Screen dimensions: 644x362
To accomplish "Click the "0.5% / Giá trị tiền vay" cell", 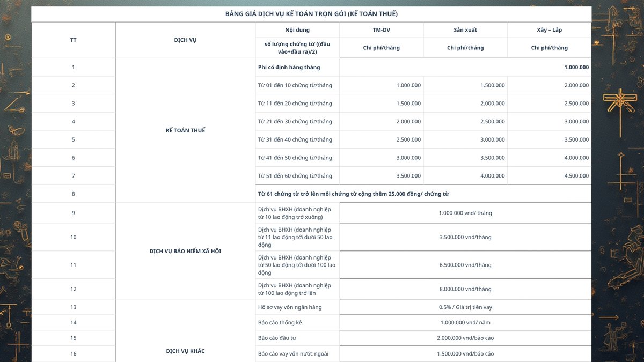I will click(x=465, y=307).
